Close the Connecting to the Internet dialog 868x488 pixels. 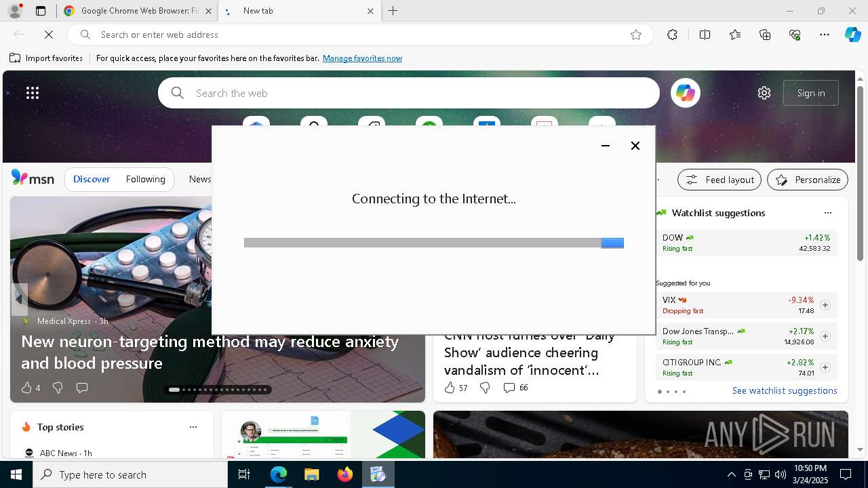tap(635, 146)
